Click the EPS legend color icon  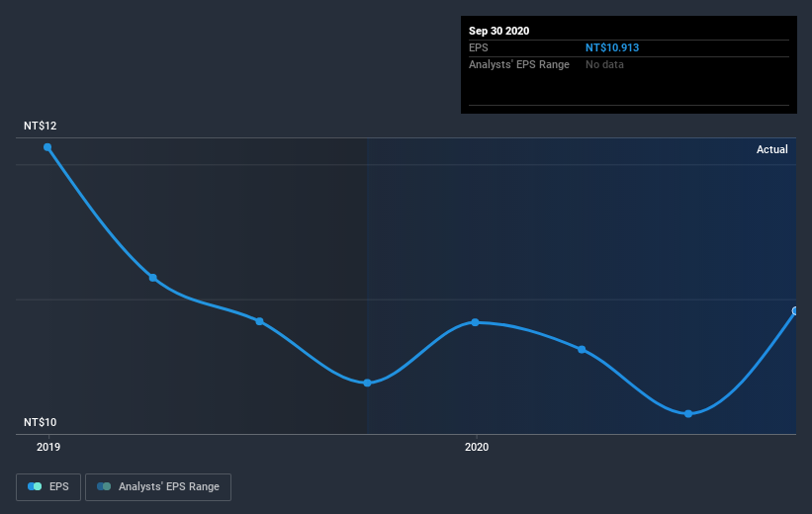(35, 486)
